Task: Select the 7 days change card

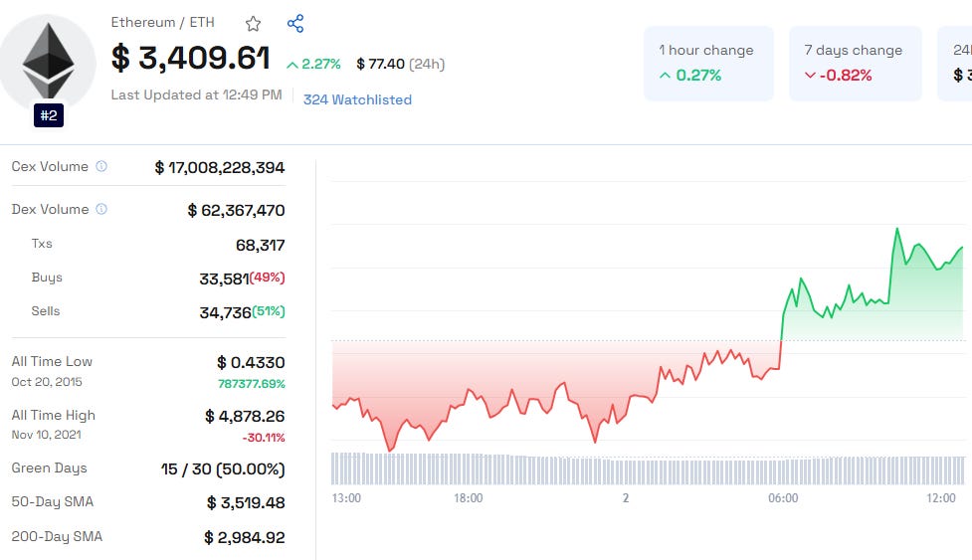Action: [855, 64]
